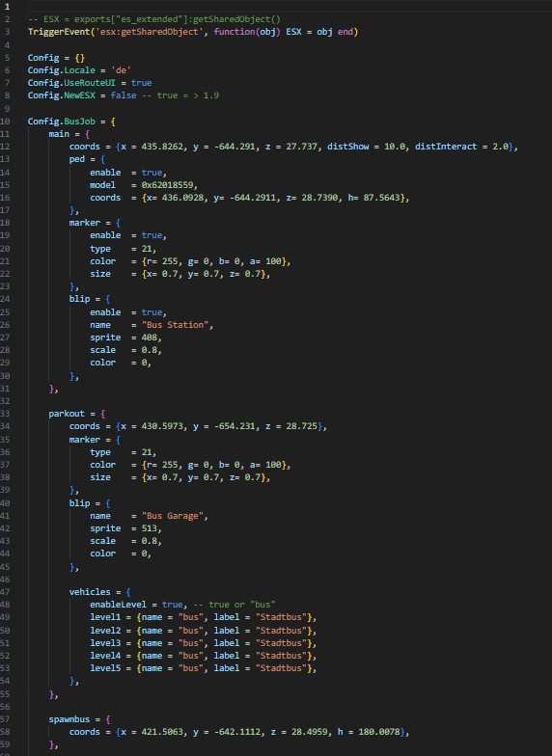Click the ped y value -644.2911

[253, 198]
